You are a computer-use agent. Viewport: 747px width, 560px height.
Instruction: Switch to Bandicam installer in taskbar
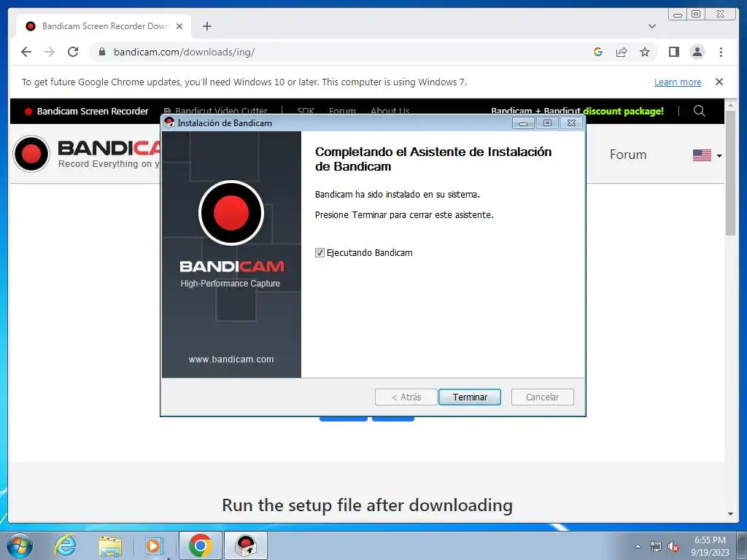point(245,545)
